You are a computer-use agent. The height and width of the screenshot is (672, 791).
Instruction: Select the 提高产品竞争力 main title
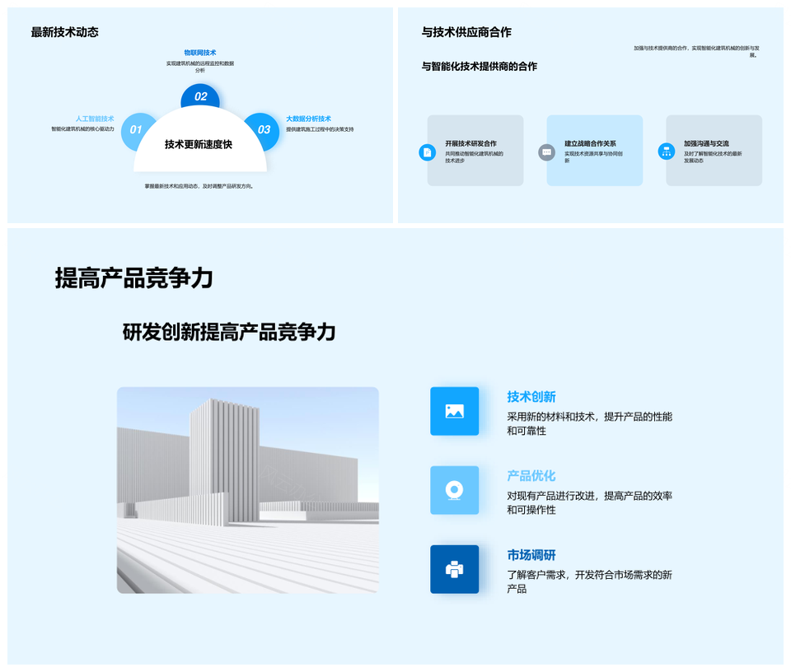(133, 278)
